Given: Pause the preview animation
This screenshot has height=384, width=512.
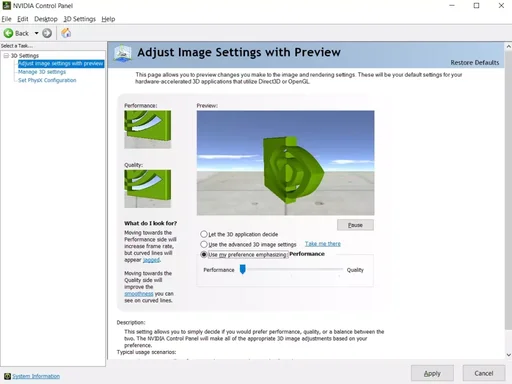Looking at the screenshot, I should click(x=355, y=225).
